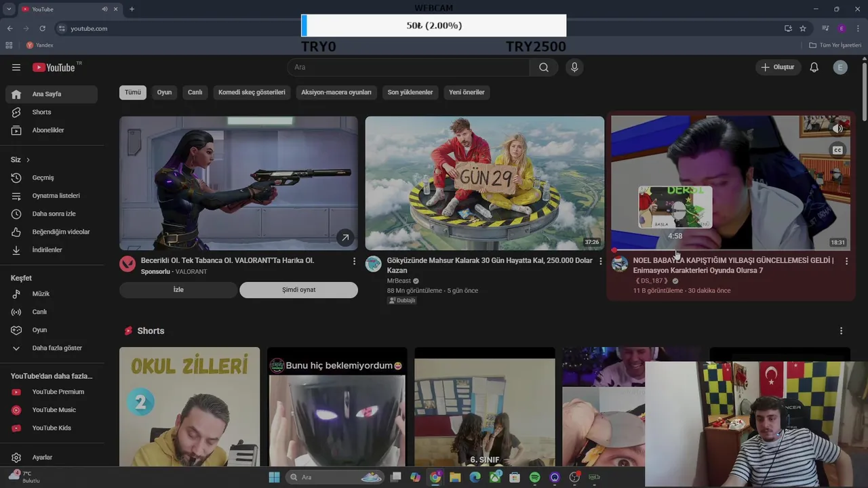The image size is (868, 488).
Task: Open the GÜN 29 MrBeast thumbnail
Action: [484, 183]
